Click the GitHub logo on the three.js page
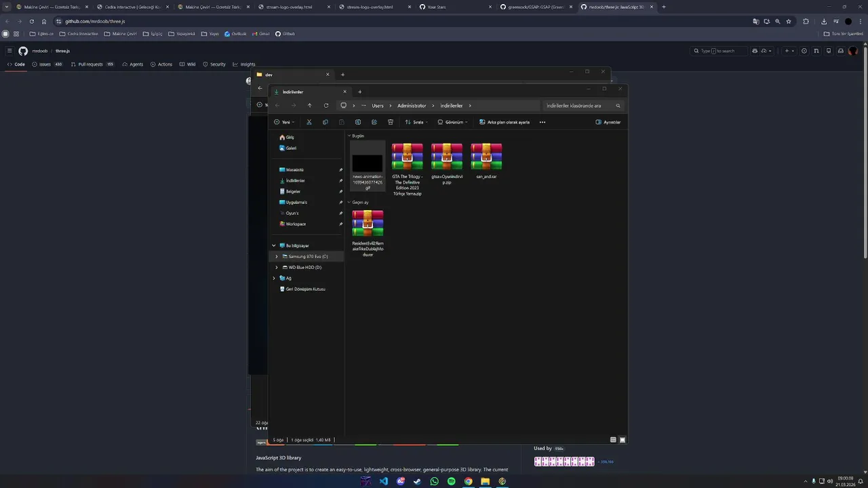The image size is (868, 488). (x=23, y=51)
